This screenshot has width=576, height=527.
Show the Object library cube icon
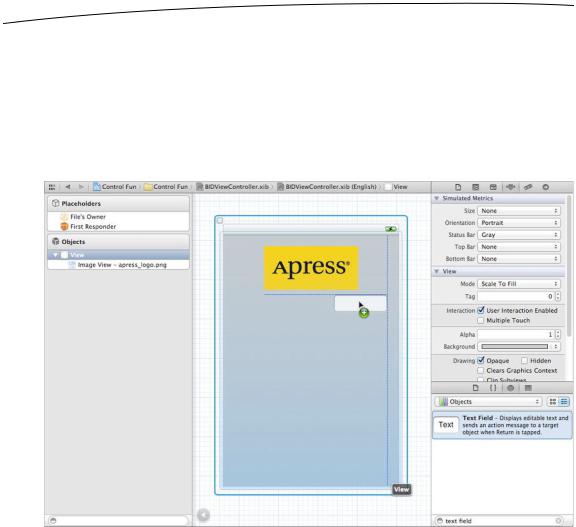(510, 388)
